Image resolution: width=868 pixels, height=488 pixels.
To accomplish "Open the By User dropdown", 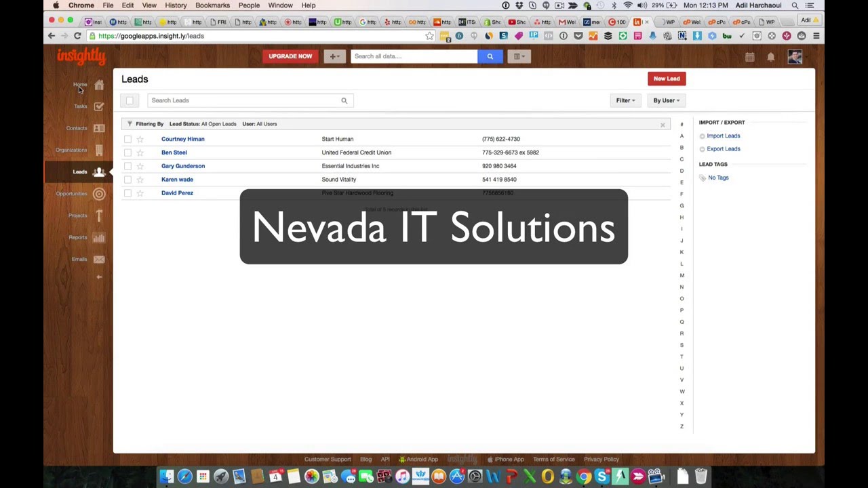I will pyautogui.click(x=666, y=100).
